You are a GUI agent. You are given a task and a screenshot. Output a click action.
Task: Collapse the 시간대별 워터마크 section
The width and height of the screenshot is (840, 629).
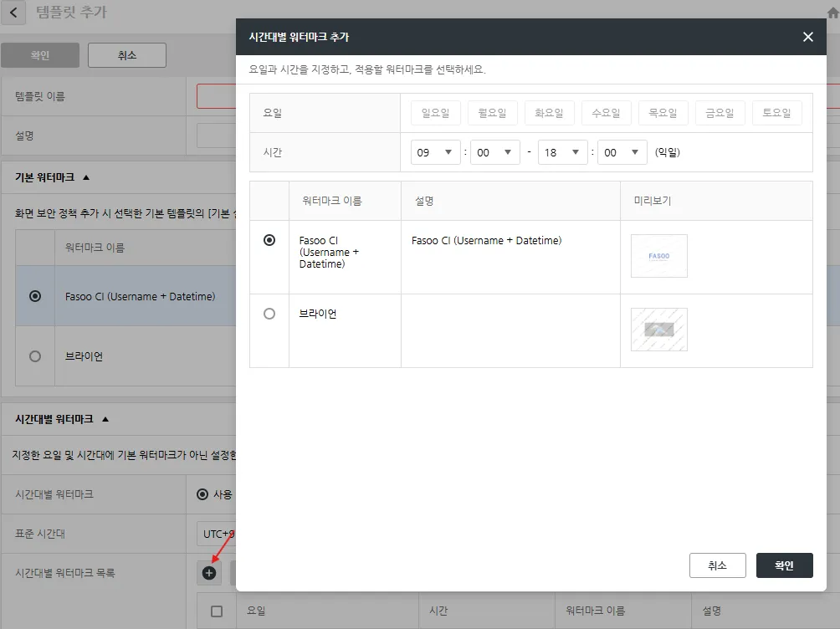[x=105, y=419]
